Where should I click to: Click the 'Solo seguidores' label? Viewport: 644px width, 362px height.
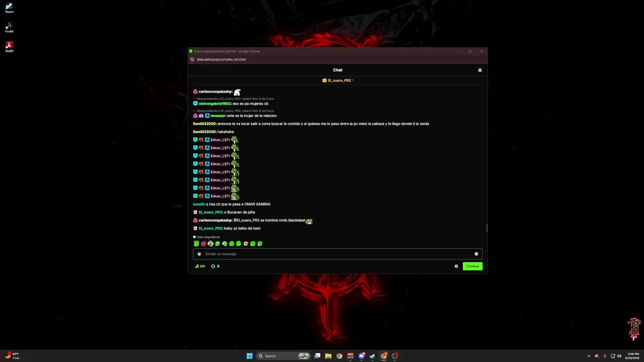(208, 237)
